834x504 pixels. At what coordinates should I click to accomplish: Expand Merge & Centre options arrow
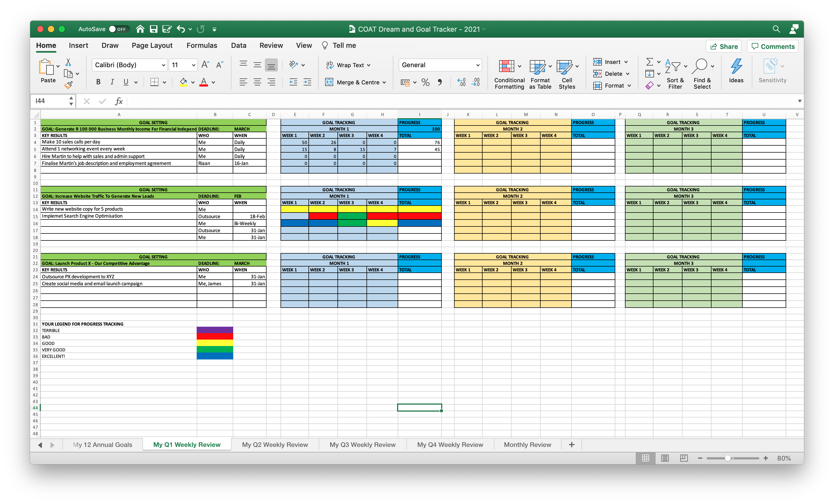(384, 82)
